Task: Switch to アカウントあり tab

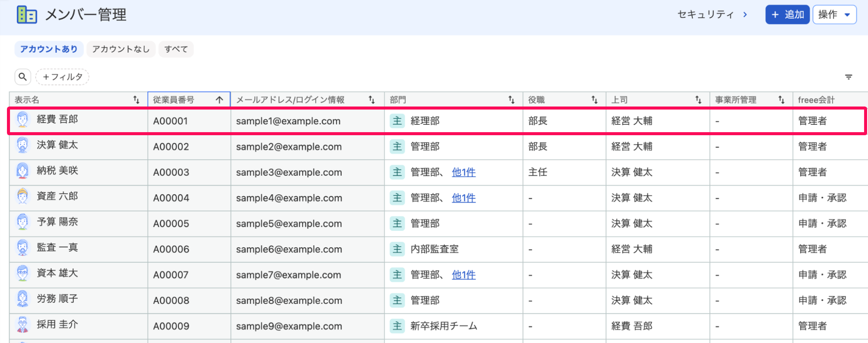Action: 49,49
